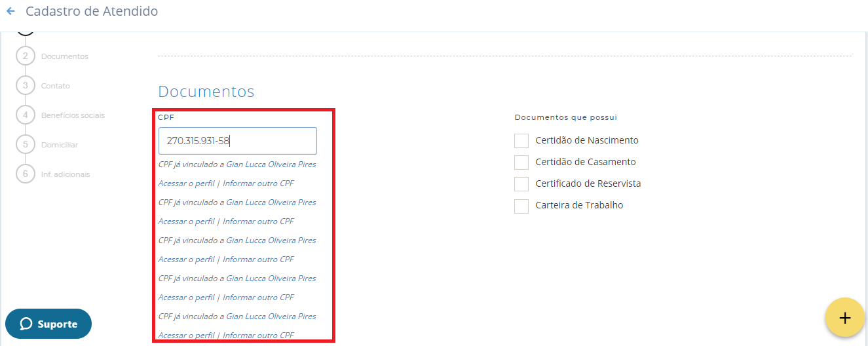This screenshot has width=868, height=346.
Task: Enable the Certificado de Reservista checkbox
Action: [521, 184]
